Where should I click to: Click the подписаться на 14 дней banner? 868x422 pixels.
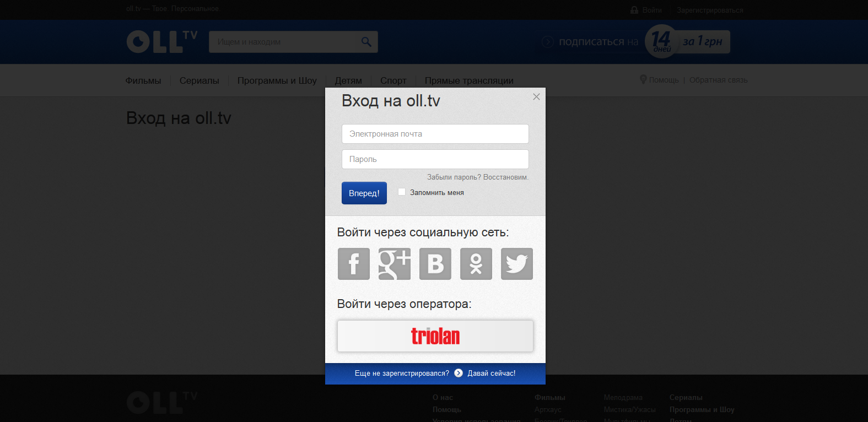tap(634, 42)
